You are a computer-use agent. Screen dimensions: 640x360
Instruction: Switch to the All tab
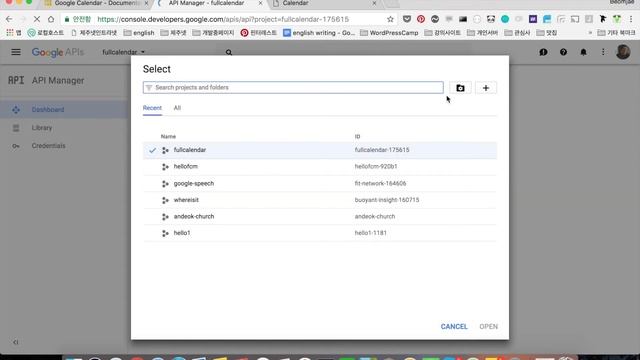coord(177,108)
